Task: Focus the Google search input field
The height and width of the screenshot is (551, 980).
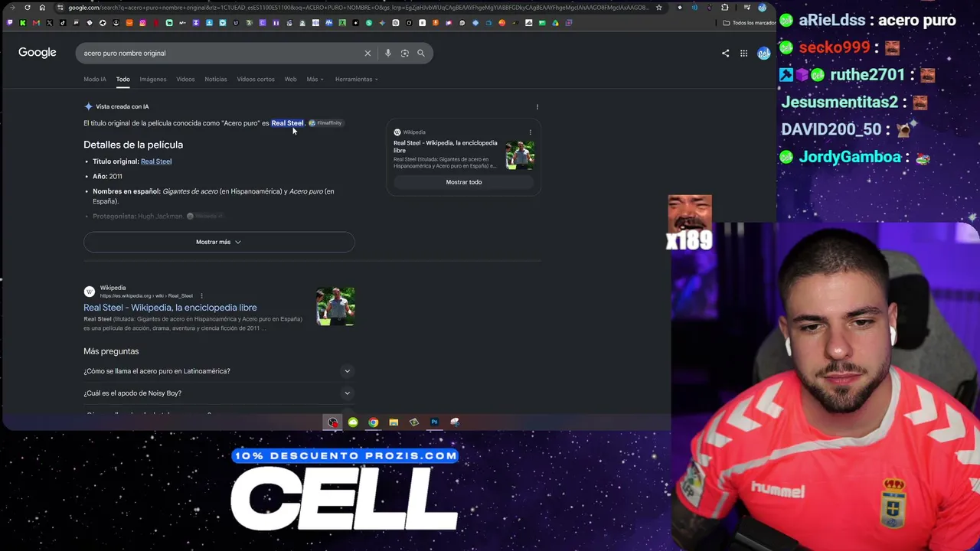Action: pos(222,53)
